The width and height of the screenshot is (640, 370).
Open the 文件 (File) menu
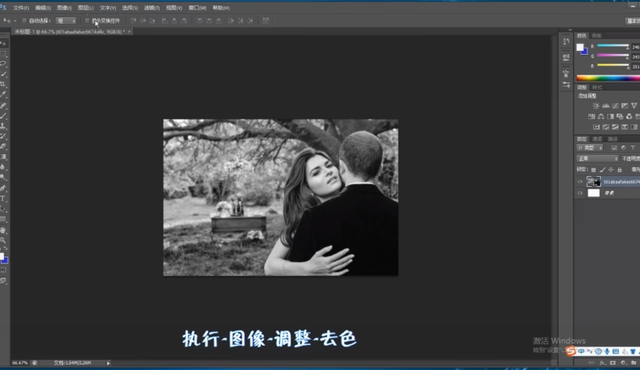(21, 8)
